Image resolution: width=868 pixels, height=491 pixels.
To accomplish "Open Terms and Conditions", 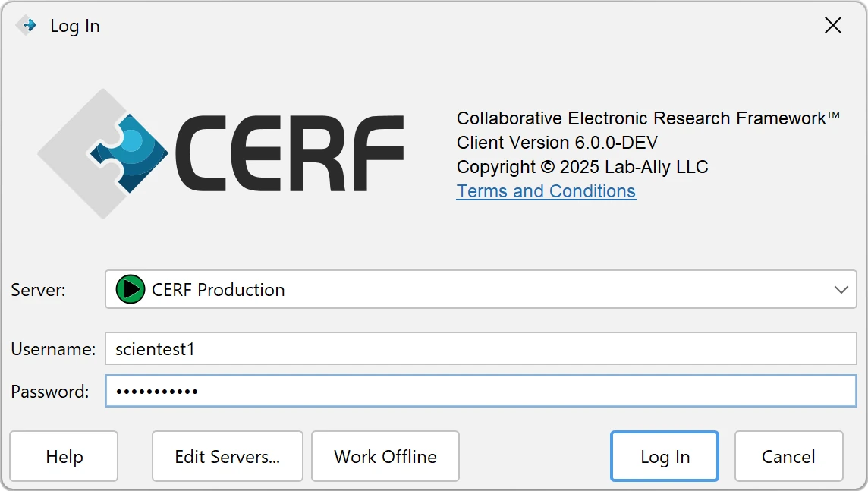I will (546, 191).
